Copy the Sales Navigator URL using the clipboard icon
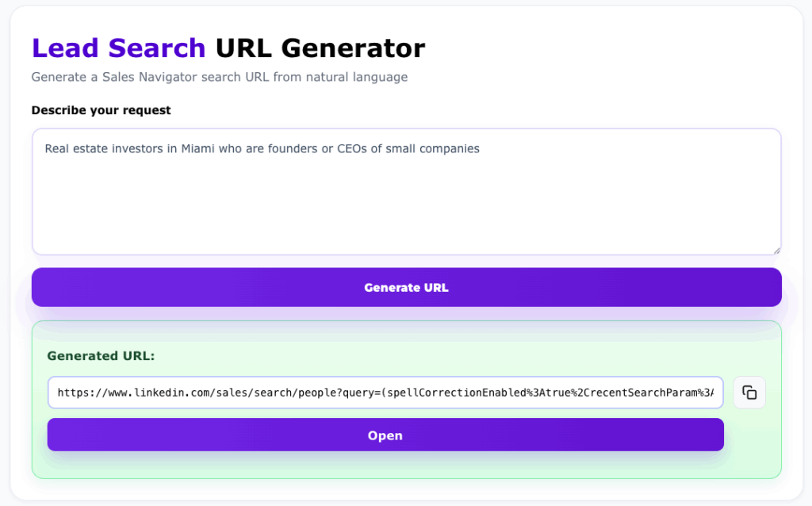The height and width of the screenshot is (506, 812). (x=749, y=392)
